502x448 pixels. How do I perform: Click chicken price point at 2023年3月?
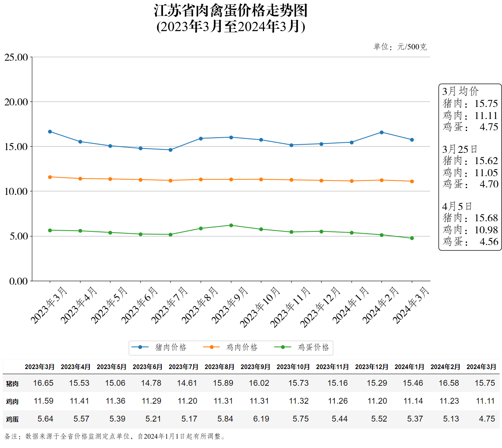click(50, 177)
